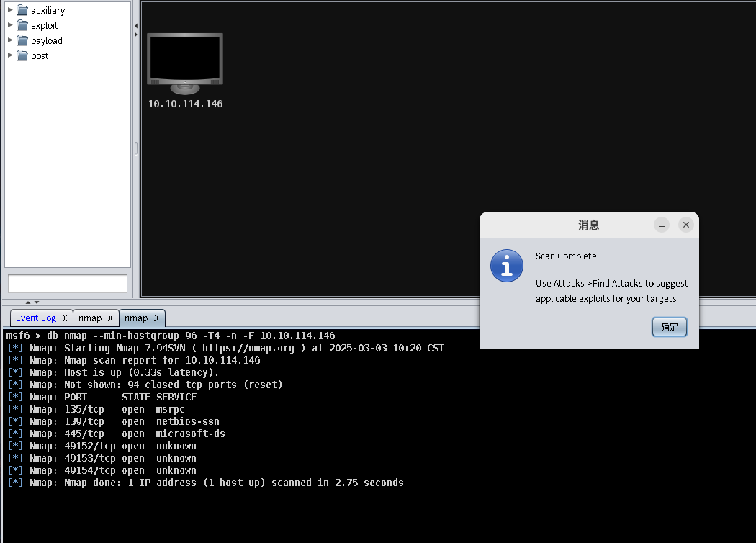The width and height of the screenshot is (756, 543).
Task: Click the right arrow on vertical splitter
Action: click(x=136, y=34)
